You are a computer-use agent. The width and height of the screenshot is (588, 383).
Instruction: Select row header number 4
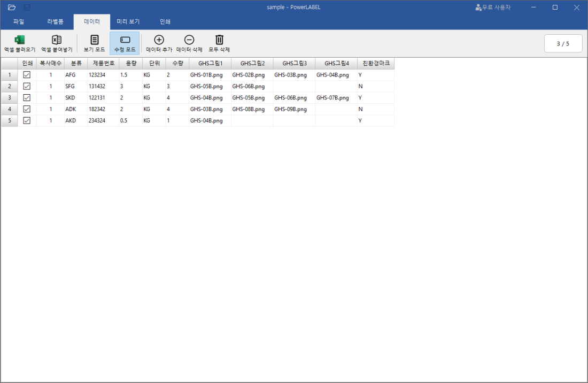click(x=9, y=109)
